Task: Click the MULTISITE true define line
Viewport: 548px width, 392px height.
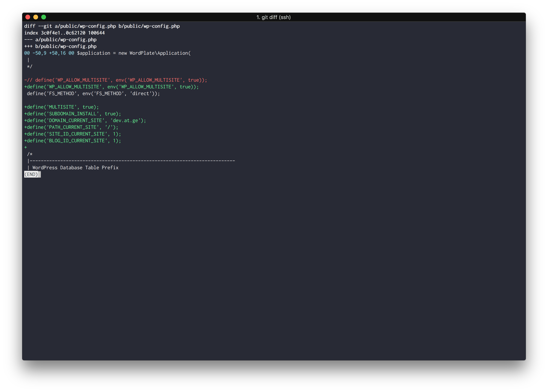Action: click(x=61, y=107)
